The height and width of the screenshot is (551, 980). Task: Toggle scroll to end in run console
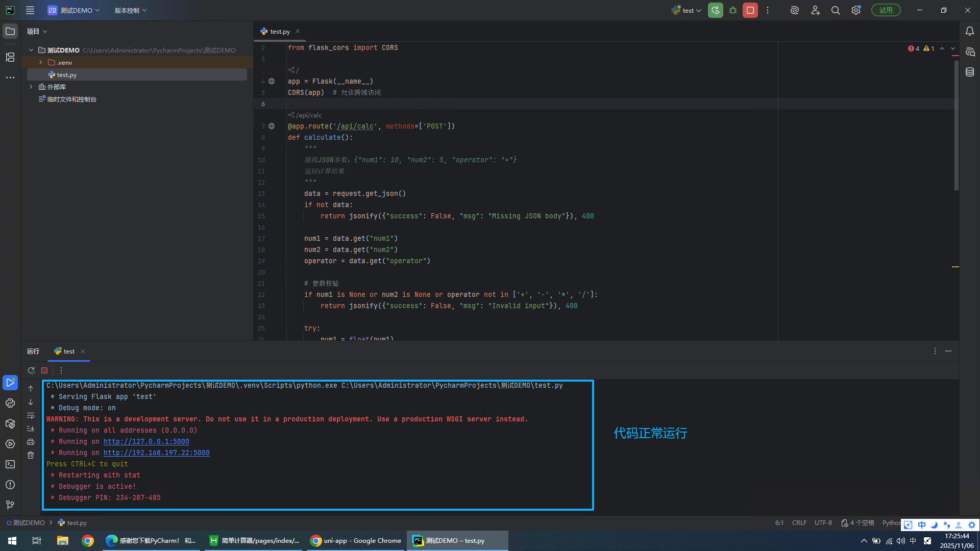coord(31,429)
